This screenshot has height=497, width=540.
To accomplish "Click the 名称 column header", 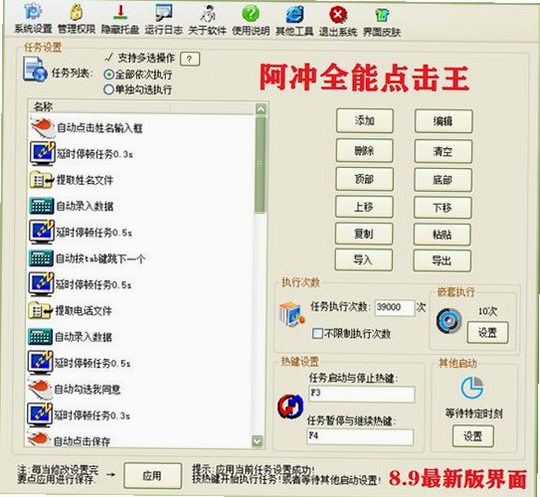I will point(100,107).
